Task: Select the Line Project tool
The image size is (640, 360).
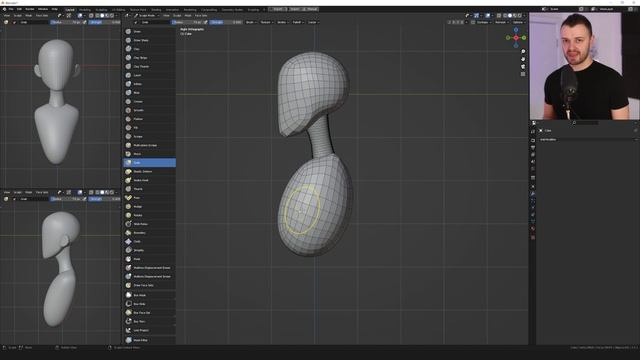Action: tap(149, 330)
